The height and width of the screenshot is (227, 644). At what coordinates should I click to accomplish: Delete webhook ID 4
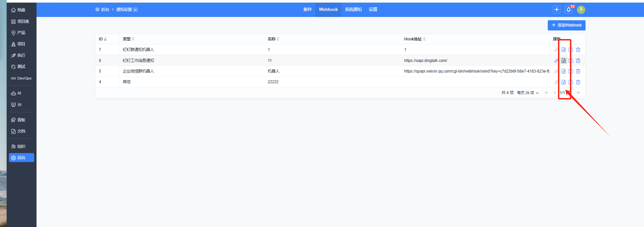pos(578,82)
